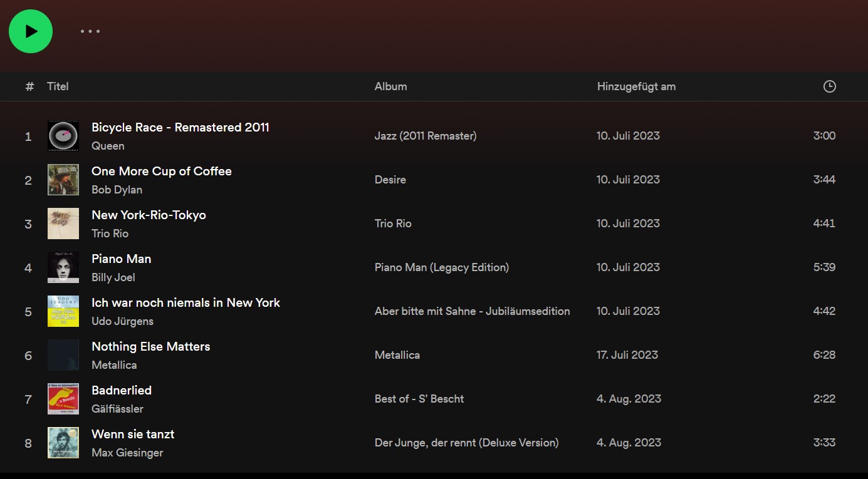Play the track Piano Man
The image size is (868, 479).
[121, 258]
